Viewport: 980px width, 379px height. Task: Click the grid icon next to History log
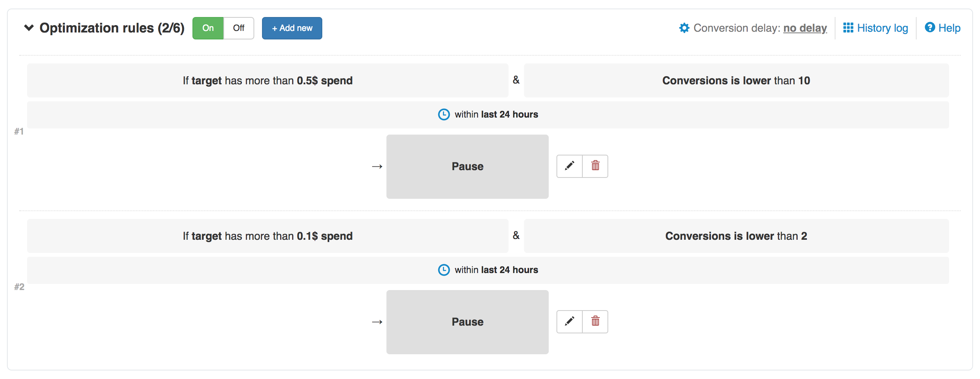(848, 28)
